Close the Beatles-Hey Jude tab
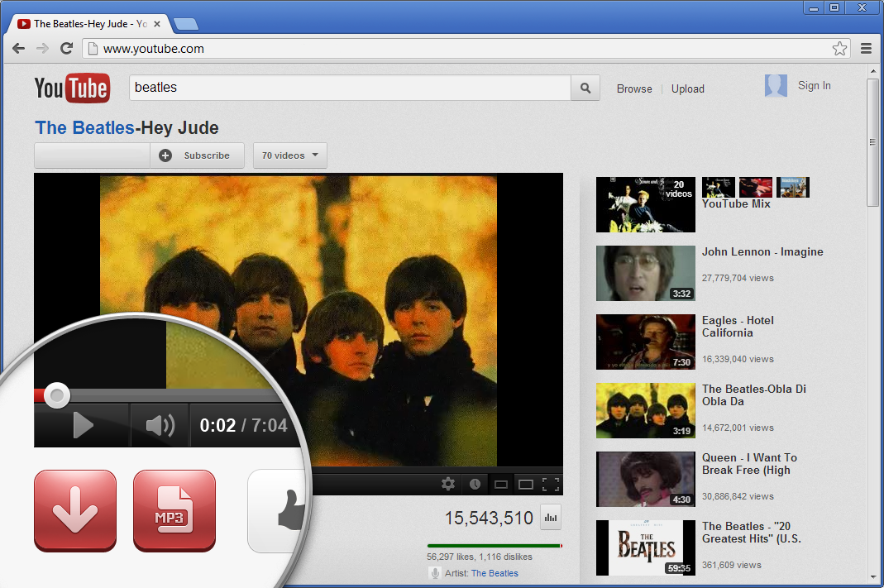The image size is (884, 588). [157, 24]
